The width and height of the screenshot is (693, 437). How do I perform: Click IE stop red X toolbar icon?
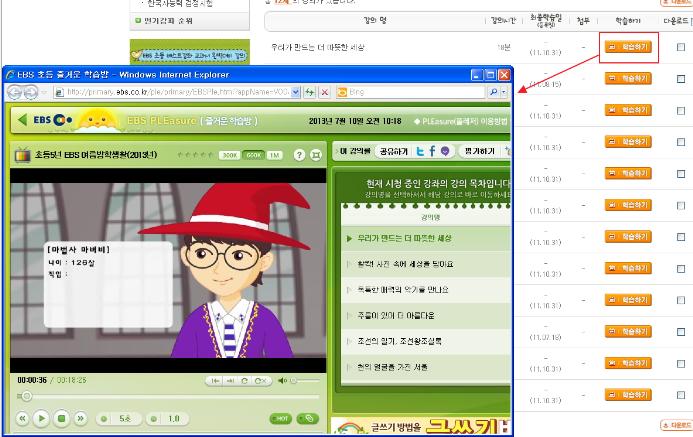(x=324, y=92)
